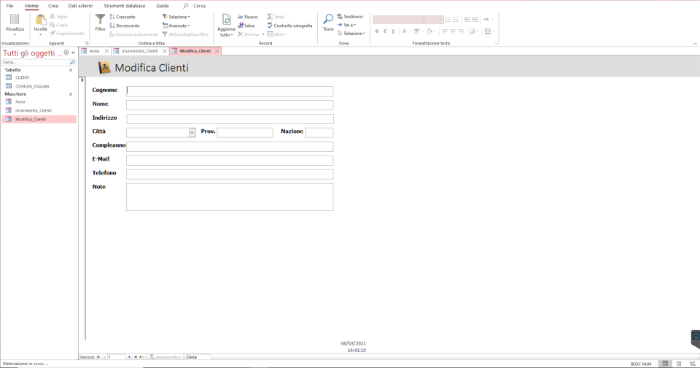The image size is (700, 368).
Task: Switch to the Avvio document tab
Action: 94,51
